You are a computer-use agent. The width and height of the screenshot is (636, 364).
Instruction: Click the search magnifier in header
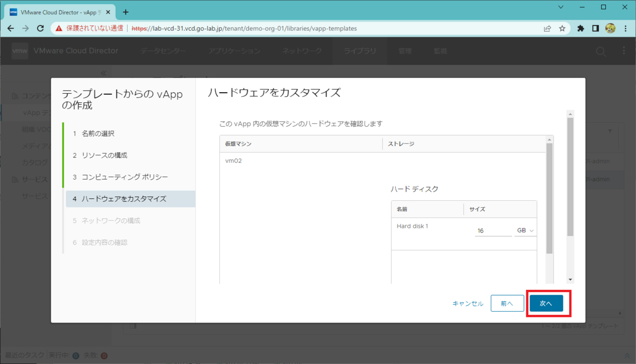(x=600, y=51)
